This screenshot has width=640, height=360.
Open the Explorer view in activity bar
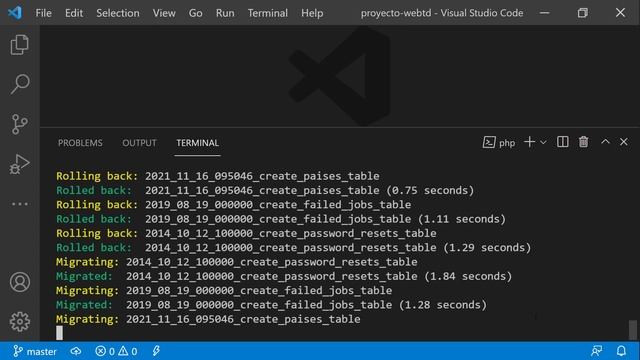[19, 44]
